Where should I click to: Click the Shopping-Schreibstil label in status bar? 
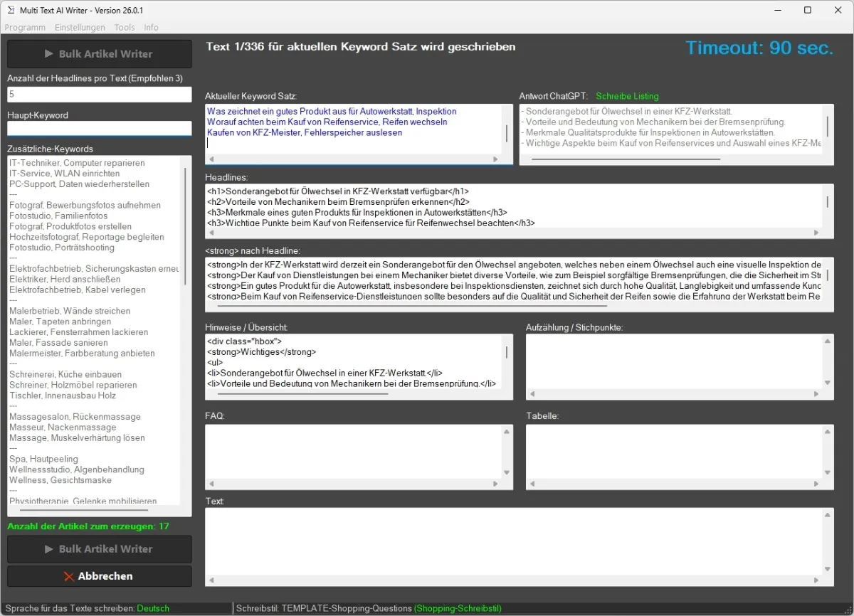[x=458, y=608]
